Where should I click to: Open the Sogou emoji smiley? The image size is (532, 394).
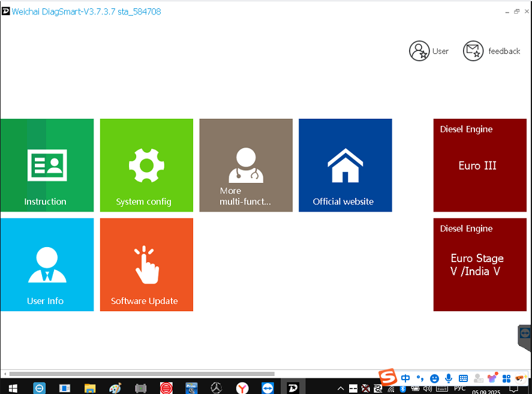click(x=434, y=378)
